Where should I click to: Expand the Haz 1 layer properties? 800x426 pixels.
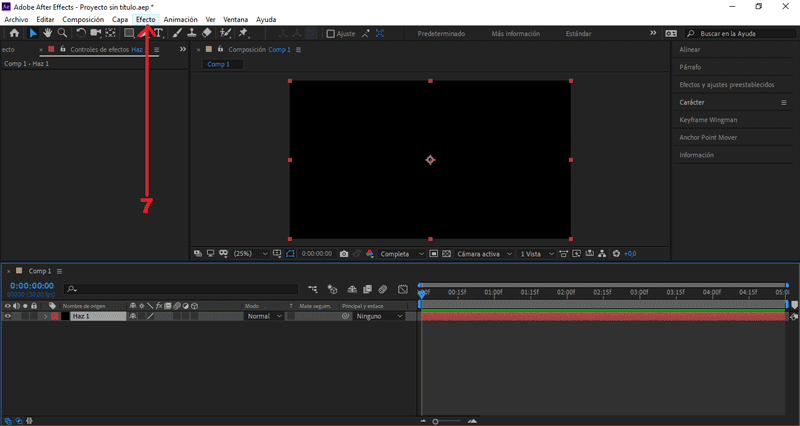[x=44, y=316]
